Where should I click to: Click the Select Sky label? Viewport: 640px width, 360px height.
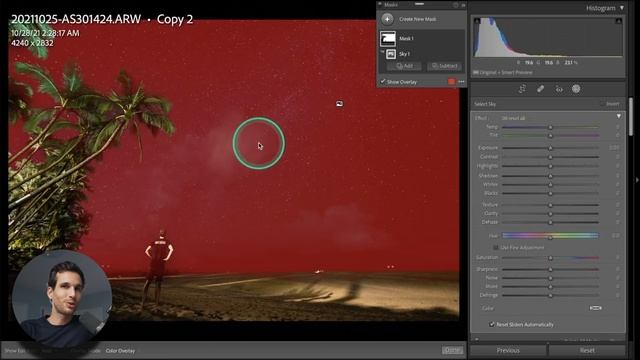pyautogui.click(x=485, y=104)
